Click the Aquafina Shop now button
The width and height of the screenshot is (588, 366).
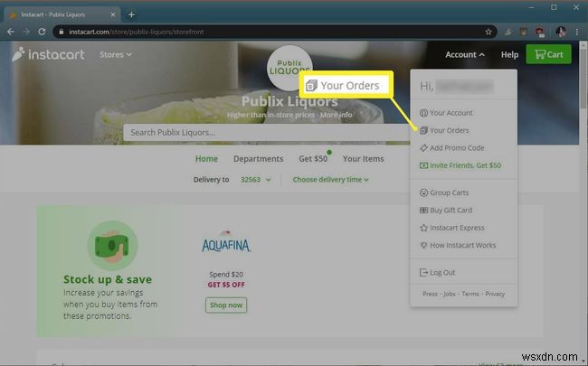pyautogui.click(x=226, y=305)
